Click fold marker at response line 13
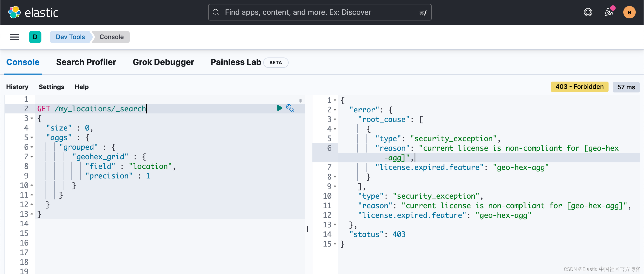 [335, 225]
